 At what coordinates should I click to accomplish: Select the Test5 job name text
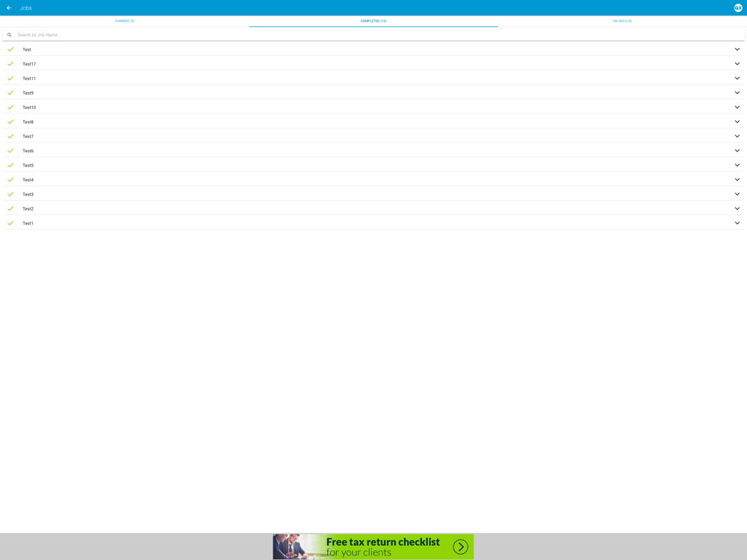click(x=28, y=165)
